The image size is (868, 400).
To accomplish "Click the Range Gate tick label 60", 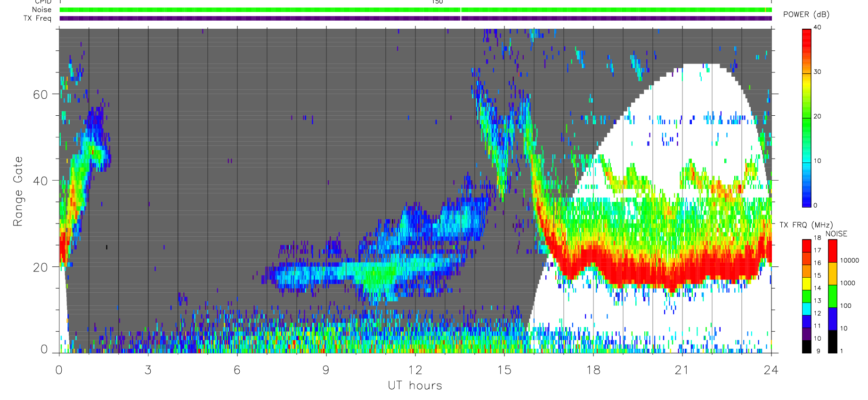I will [x=41, y=95].
